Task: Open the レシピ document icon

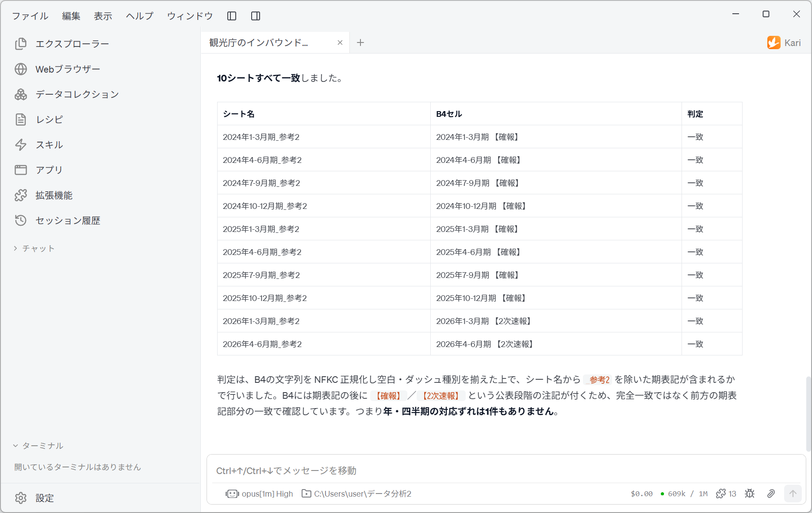Action: (x=21, y=120)
